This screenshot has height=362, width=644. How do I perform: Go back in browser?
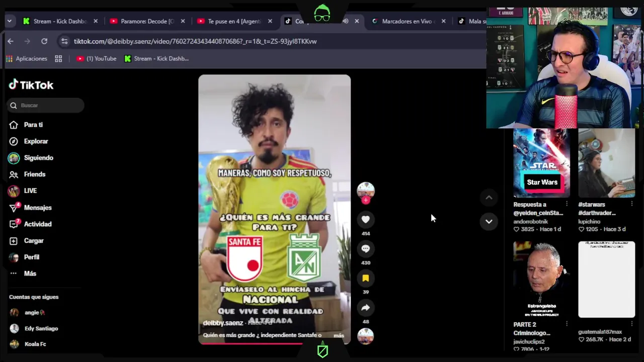pyautogui.click(x=11, y=41)
